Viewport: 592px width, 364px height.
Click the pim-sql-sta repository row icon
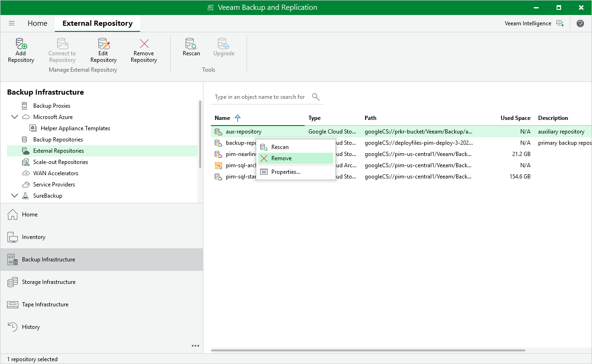[218, 177]
